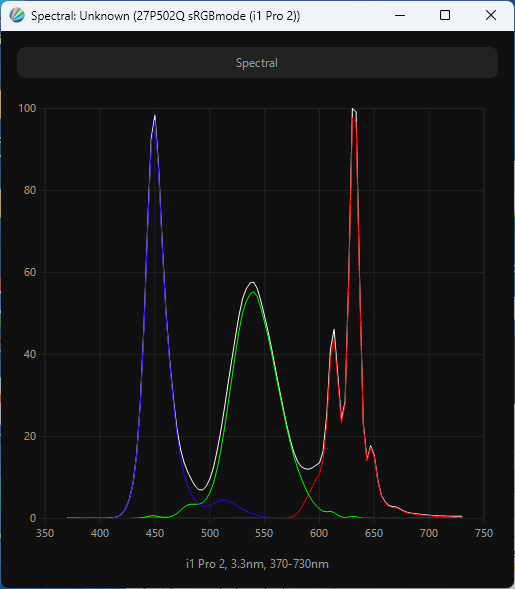Click the x-axis label 350

point(45,533)
